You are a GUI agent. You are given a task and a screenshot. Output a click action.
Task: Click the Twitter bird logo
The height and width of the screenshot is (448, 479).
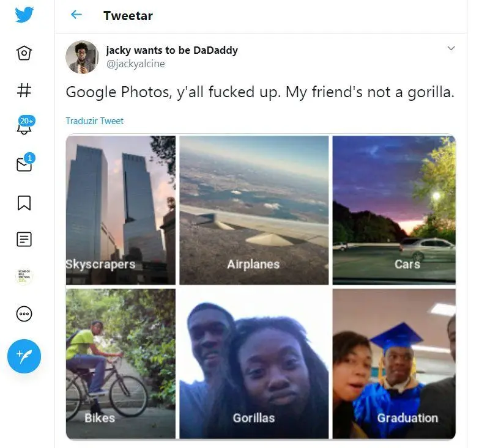[x=24, y=15]
